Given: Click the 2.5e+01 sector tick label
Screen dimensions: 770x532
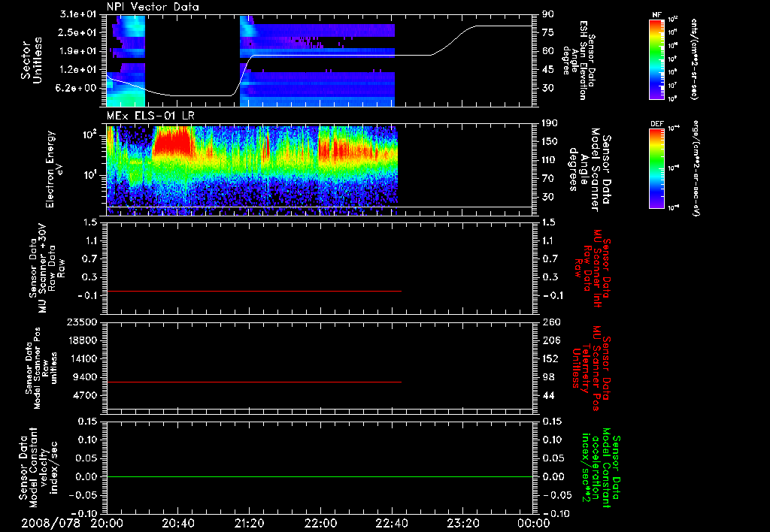Looking at the screenshot, I should [x=77, y=32].
